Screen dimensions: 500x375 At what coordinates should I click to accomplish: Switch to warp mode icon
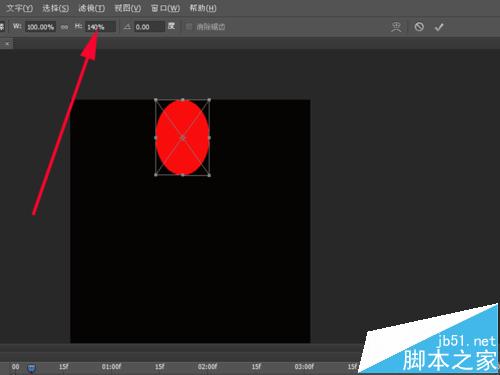[x=396, y=27]
